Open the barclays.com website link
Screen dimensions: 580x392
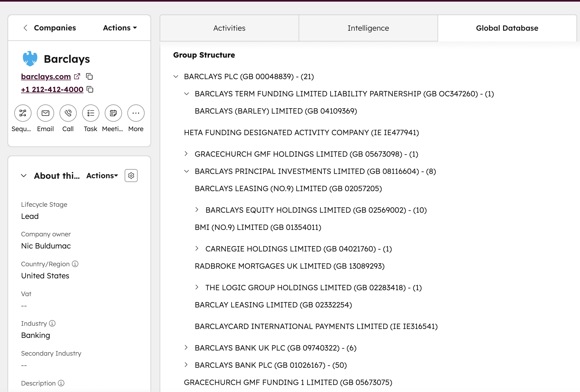[46, 76]
